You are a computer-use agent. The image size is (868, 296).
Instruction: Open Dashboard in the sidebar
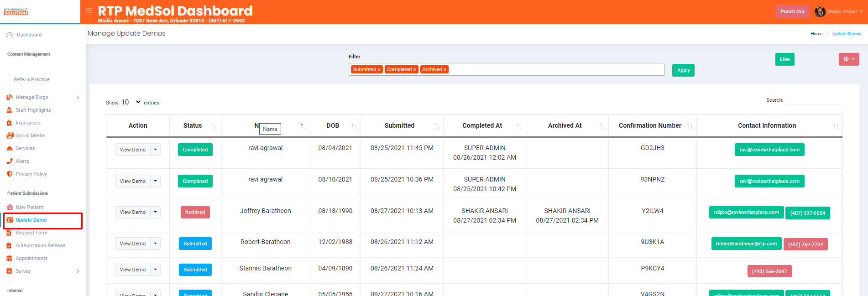click(x=29, y=35)
